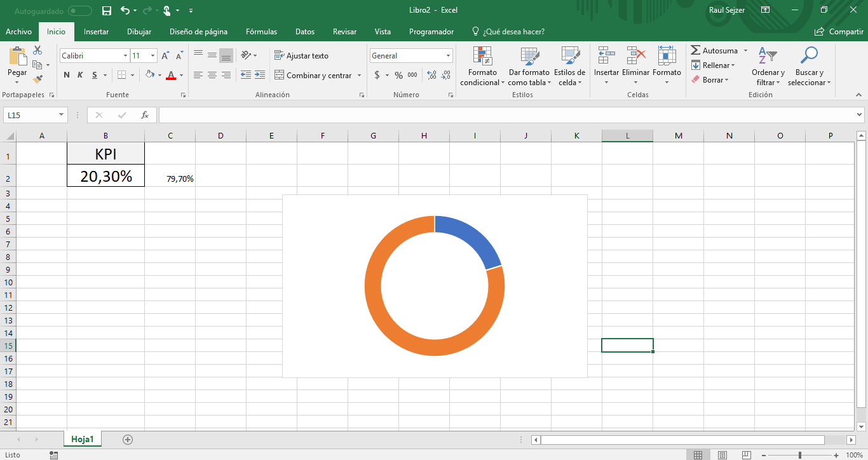Click the Undo arrow icon
Screen dimensions: 868x460
point(125,10)
